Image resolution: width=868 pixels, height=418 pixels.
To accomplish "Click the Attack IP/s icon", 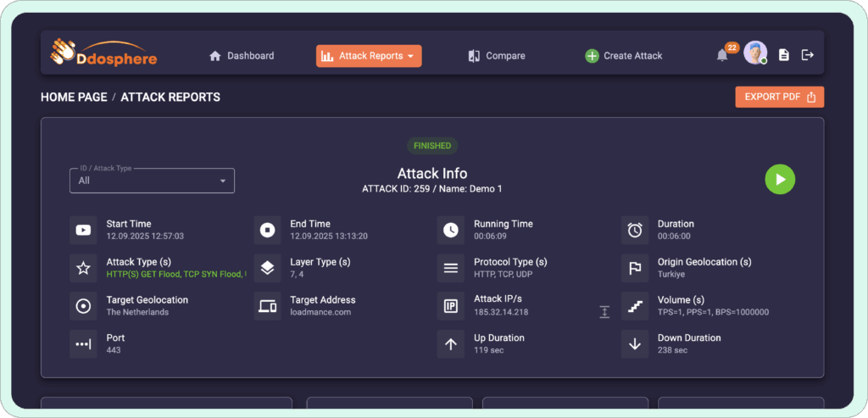I will point(451,306).
